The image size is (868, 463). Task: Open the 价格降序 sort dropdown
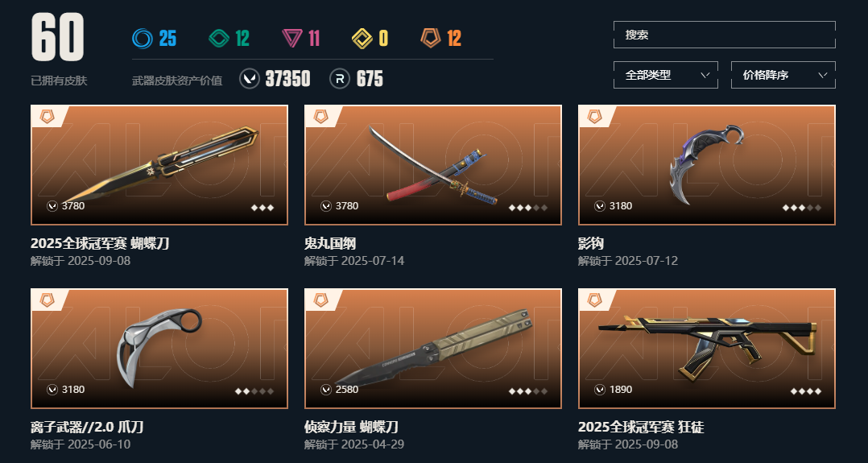pyautogui.click(x=783, y=75)
